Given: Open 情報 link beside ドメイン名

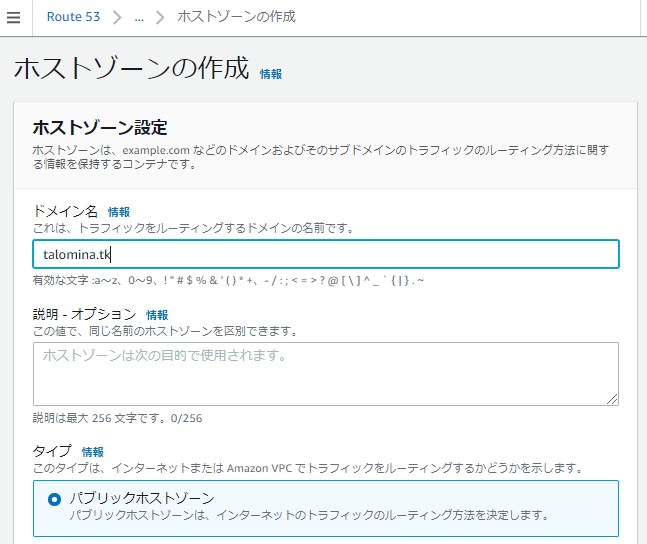Looking at the screenshot, I should click(x=119, y=212).
